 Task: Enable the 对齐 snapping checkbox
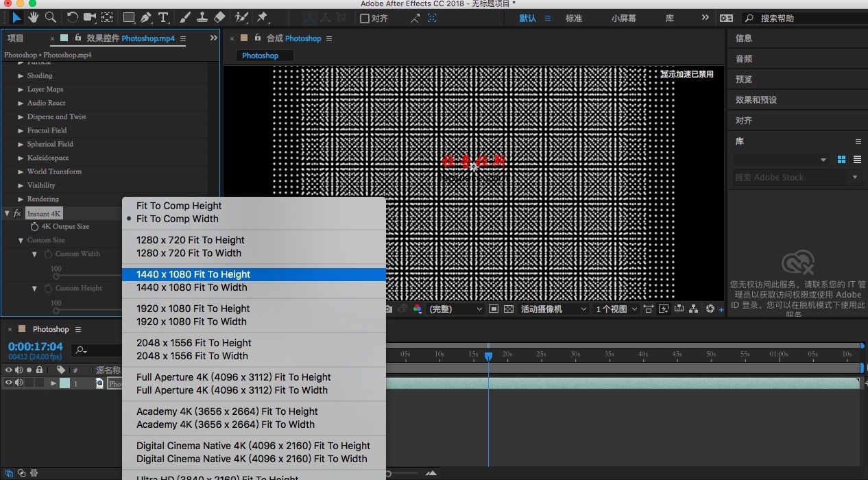(365, 19)
